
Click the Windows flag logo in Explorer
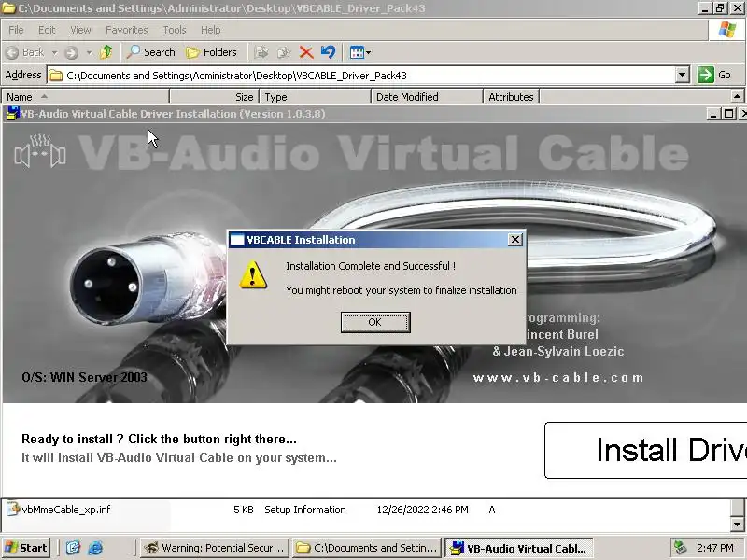pos(727,30)
